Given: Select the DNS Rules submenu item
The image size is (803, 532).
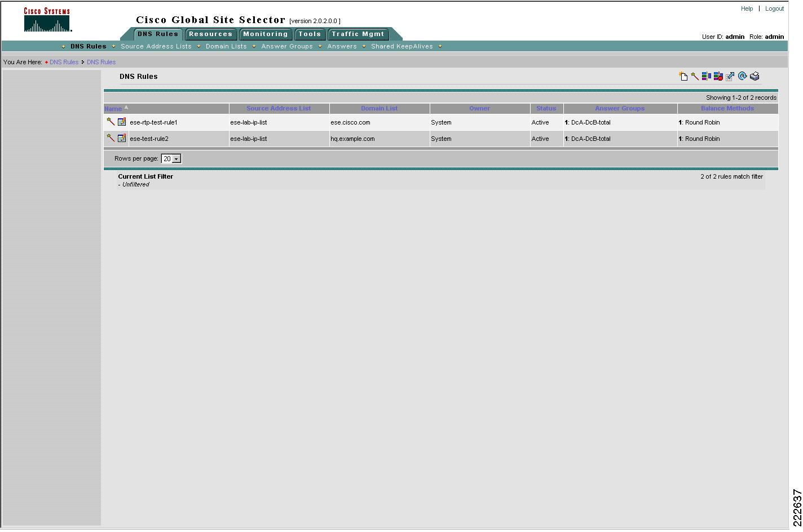Looking at the screenshot, I should coord(89,46).
